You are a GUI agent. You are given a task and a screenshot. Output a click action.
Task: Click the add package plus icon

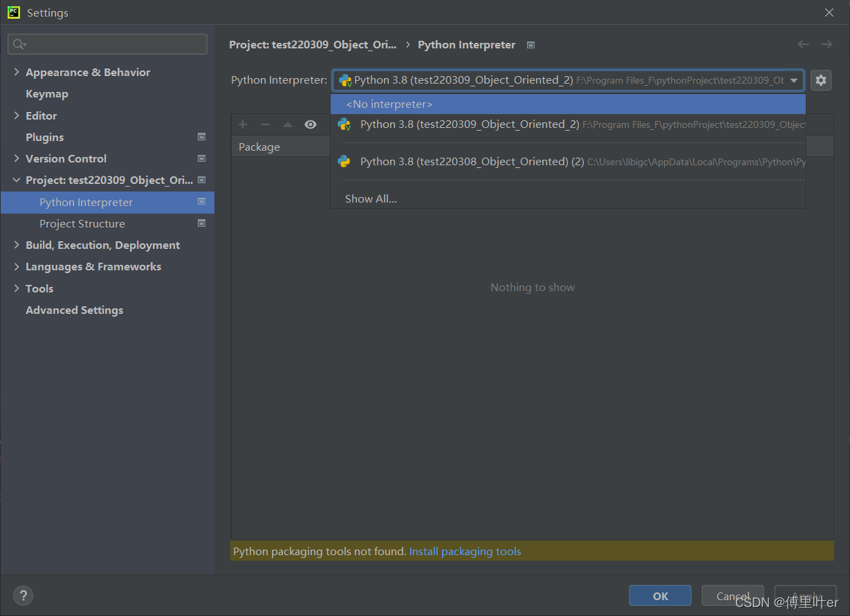(243, 124)
